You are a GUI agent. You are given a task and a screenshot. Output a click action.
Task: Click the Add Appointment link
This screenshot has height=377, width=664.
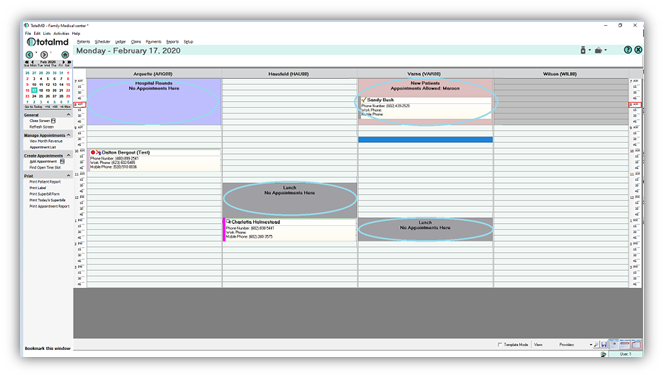43,161
